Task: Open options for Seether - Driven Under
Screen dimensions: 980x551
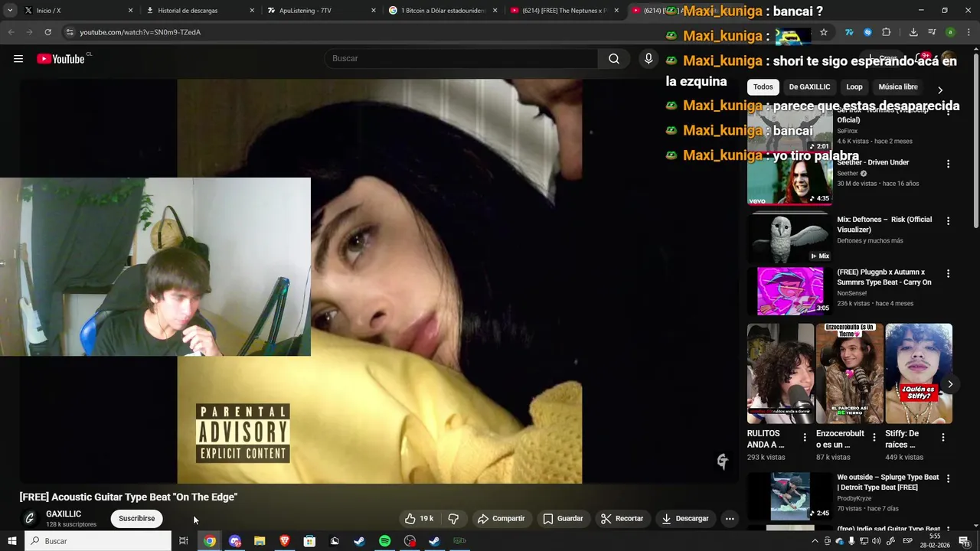Action: 948,164
